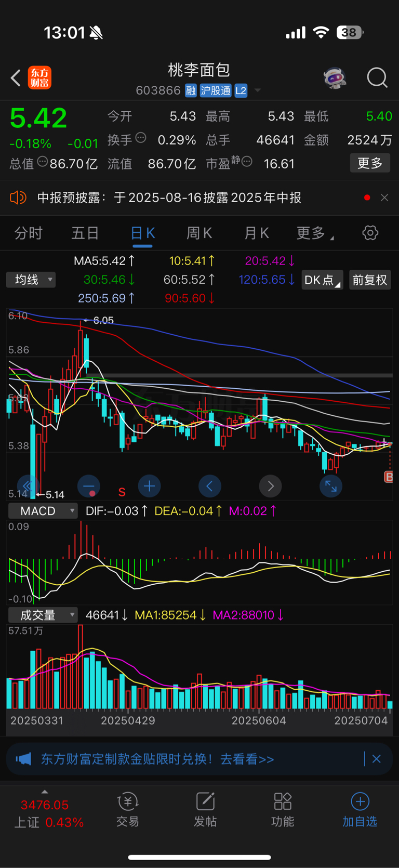Zoom in chart with plus button
This screenshot has height=868, width=399.
tap(149, 486)
